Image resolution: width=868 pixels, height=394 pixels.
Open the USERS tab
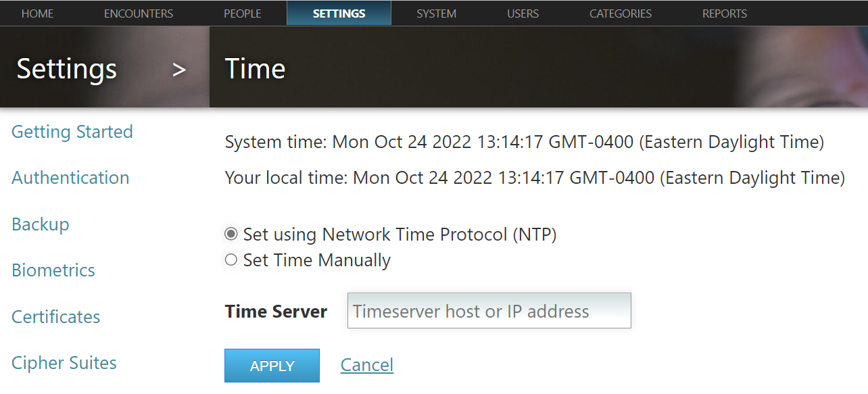(523, 14)
